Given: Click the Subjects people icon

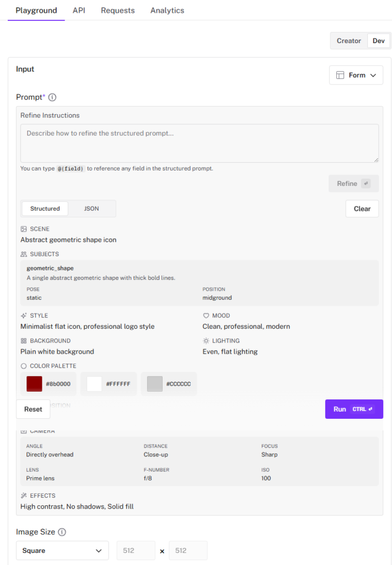Looking at the screenshot, I should (24, 254).
